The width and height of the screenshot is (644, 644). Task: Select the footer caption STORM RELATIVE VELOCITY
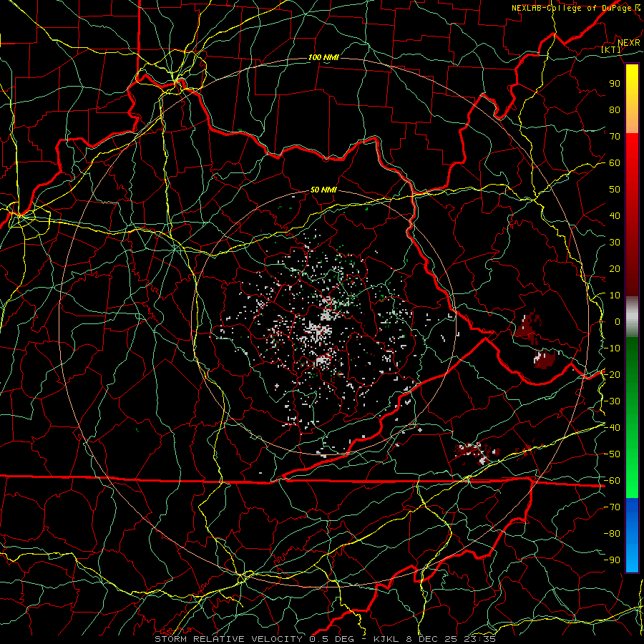[228, 639]
